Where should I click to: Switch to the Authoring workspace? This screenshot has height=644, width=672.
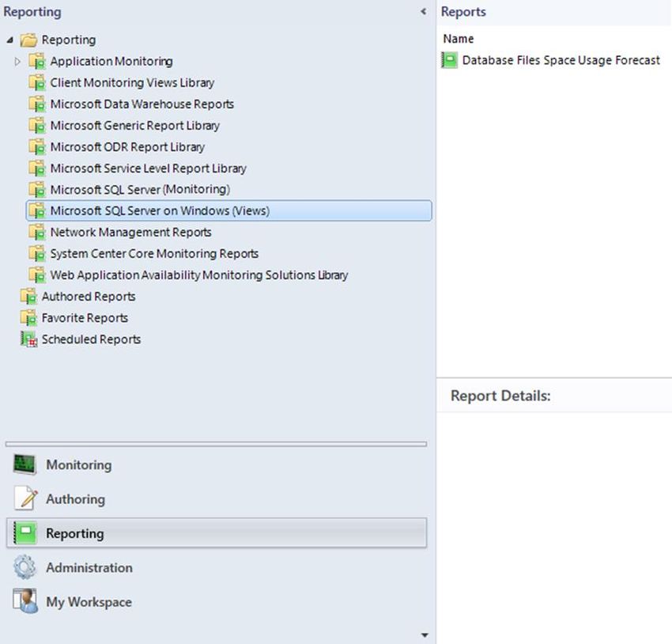click(217, 498)
